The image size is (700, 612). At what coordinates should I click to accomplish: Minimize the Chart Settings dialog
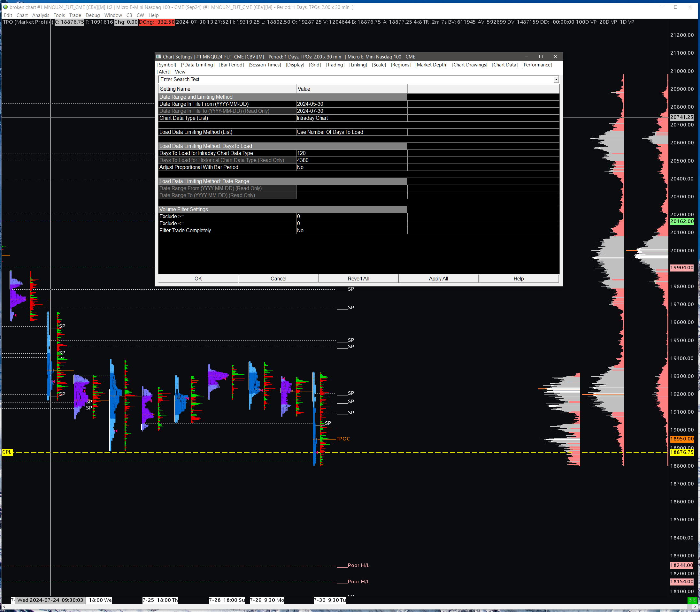[x=527, y=57]
